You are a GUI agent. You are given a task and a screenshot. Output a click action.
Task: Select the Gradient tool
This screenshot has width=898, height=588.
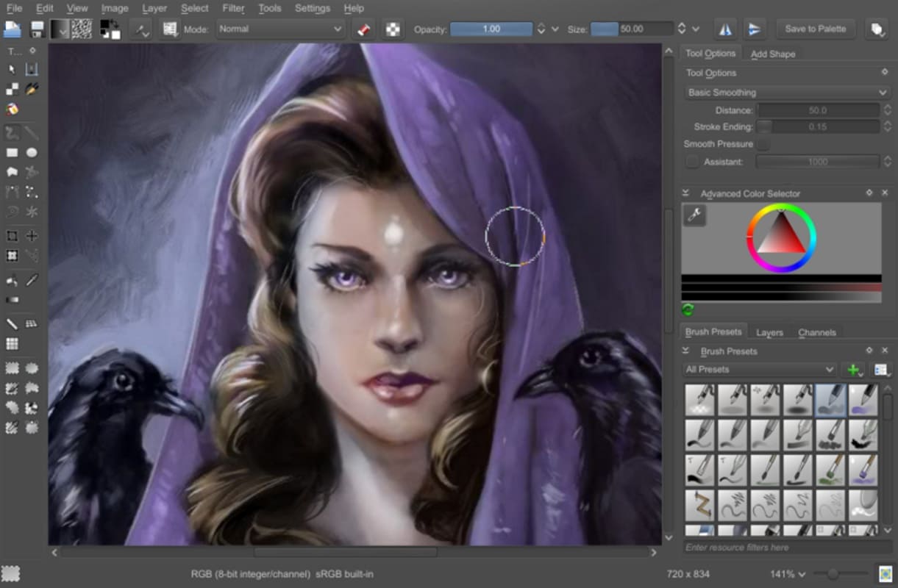coord(13,298)
